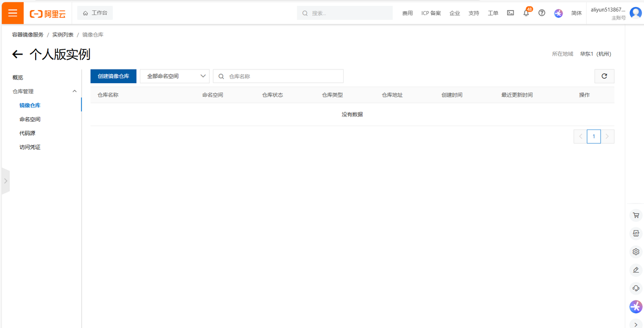The height and width of the screenshot is (328, 644).
Task: Go back using the left arrow
Action: point(18,54)
